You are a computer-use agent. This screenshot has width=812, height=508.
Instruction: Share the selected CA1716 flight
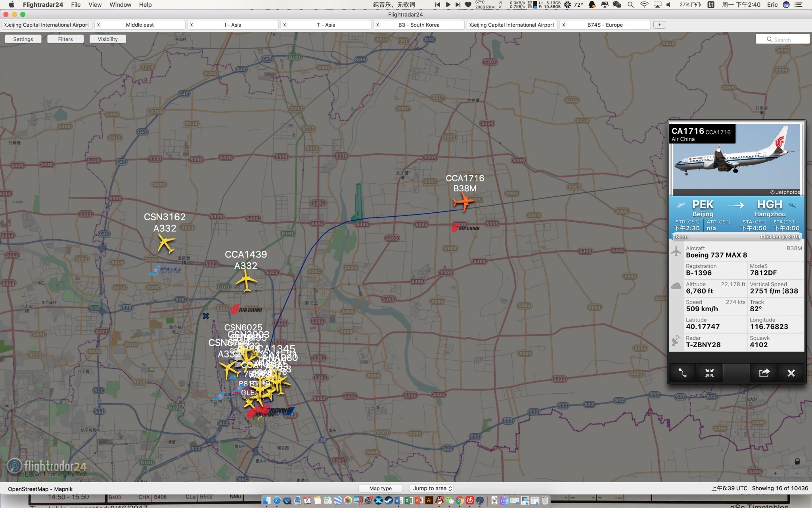[764, 373]
